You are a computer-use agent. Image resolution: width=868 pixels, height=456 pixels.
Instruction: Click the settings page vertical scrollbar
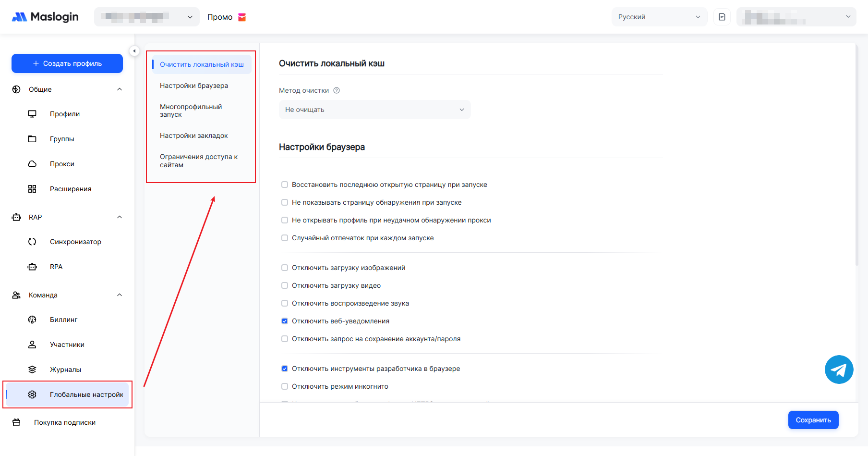click(x=856, y=154)
